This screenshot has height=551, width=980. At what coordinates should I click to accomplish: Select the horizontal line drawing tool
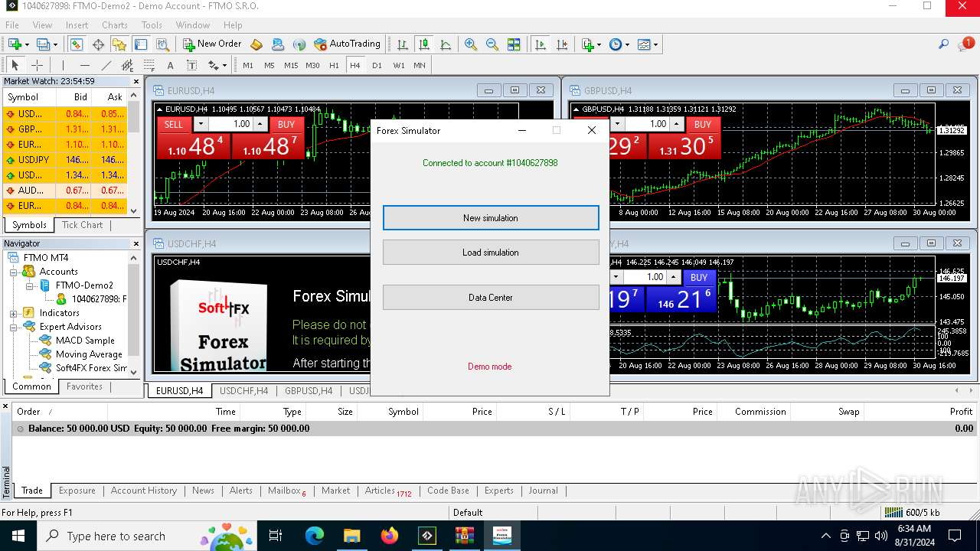point(84,65)
